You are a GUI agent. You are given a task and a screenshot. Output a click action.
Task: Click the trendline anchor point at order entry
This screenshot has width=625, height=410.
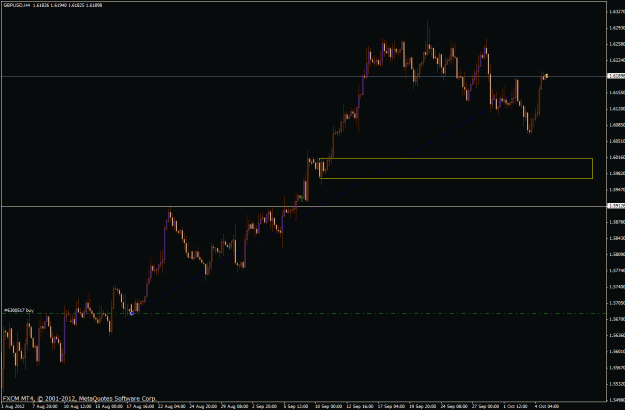tap(132, 314)
